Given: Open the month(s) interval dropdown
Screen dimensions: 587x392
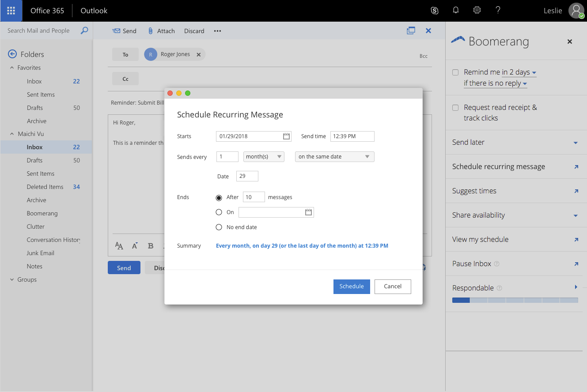Looking at the screenshot, I should click(x=264, y=156).
